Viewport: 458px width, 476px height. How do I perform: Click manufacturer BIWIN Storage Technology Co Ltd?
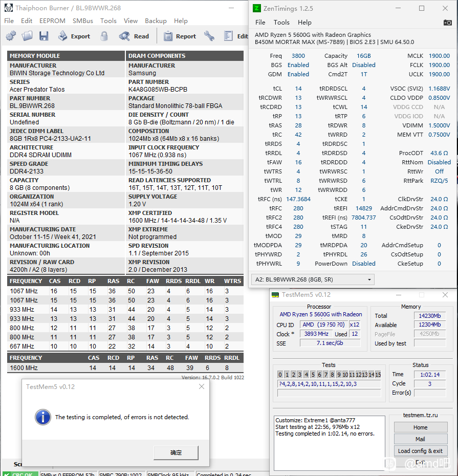[x=57, y=73]
